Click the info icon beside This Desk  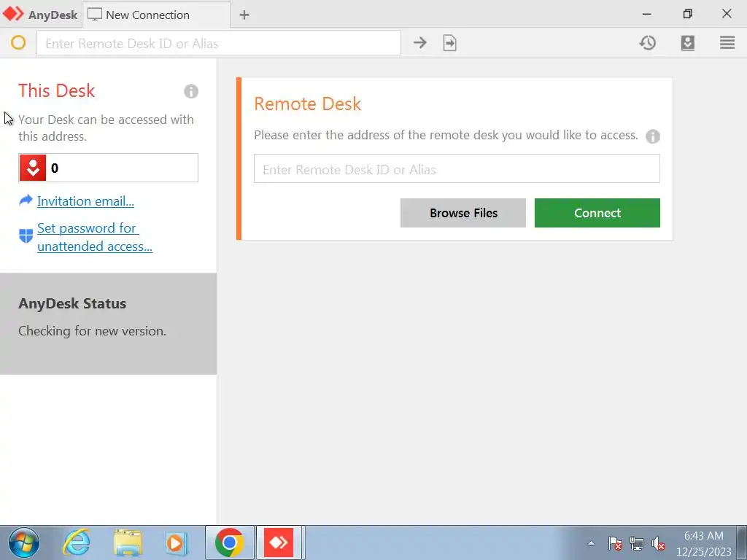point(191,91)
